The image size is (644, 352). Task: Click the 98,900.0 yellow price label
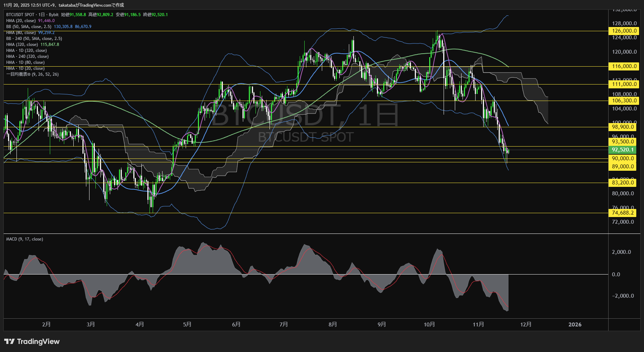coord(623,127)
